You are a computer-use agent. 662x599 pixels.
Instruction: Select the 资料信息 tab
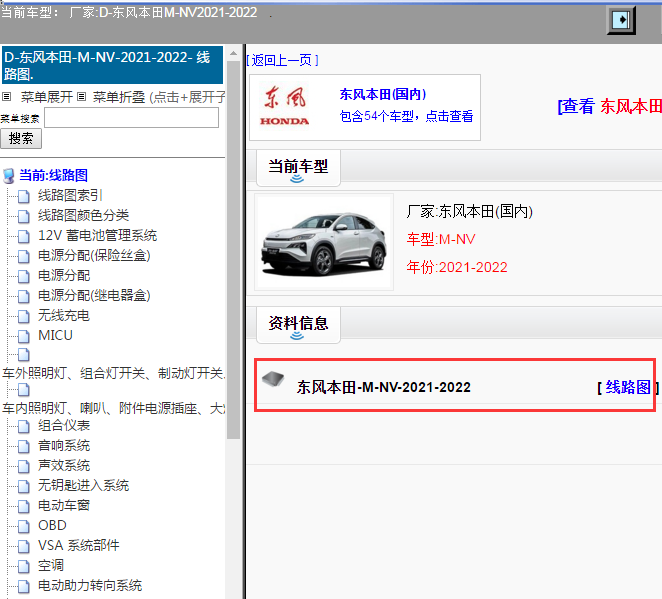click(298, 325)
